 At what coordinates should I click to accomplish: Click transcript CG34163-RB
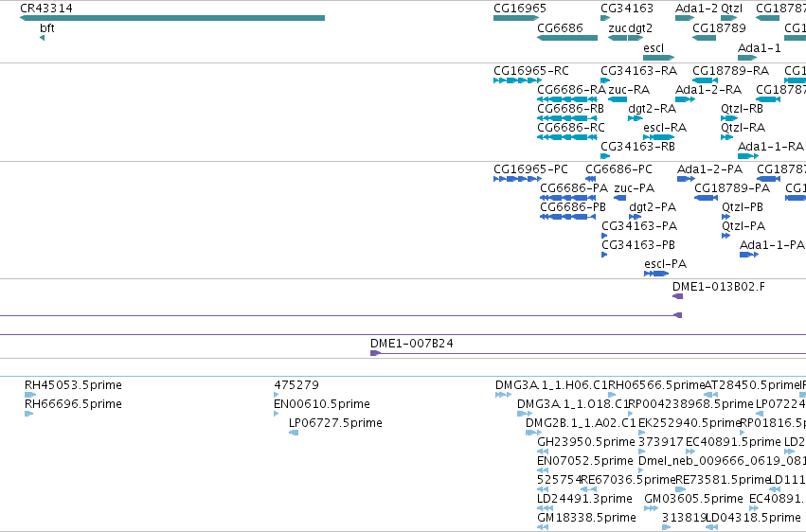(x=637, y=147)
